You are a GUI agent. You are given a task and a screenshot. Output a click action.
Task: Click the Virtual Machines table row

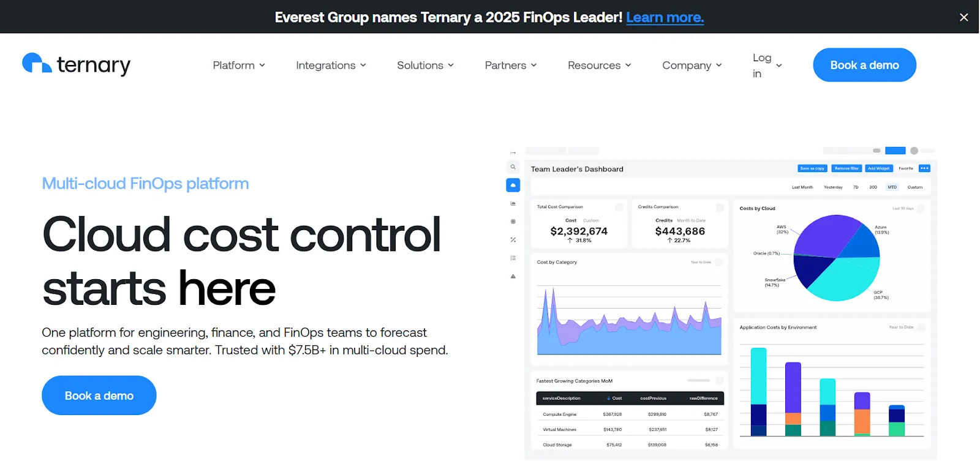coord(630,430)
